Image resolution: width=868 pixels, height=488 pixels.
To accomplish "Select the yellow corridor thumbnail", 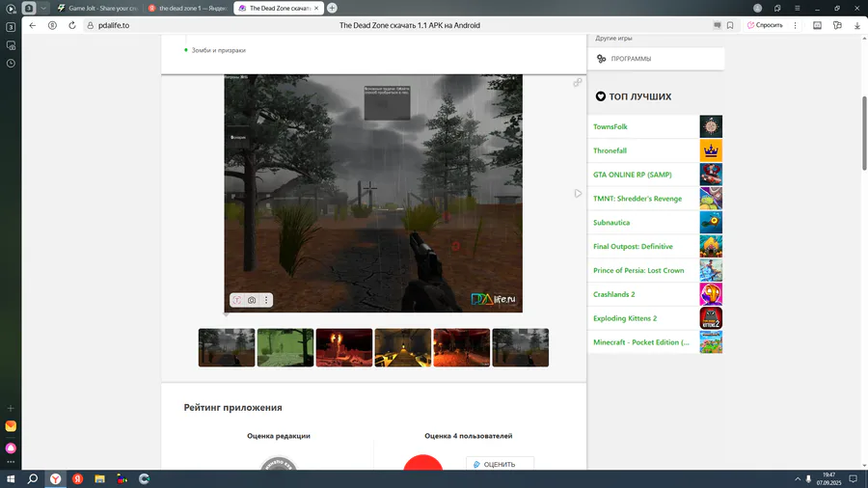I will (x=403, y=347).
